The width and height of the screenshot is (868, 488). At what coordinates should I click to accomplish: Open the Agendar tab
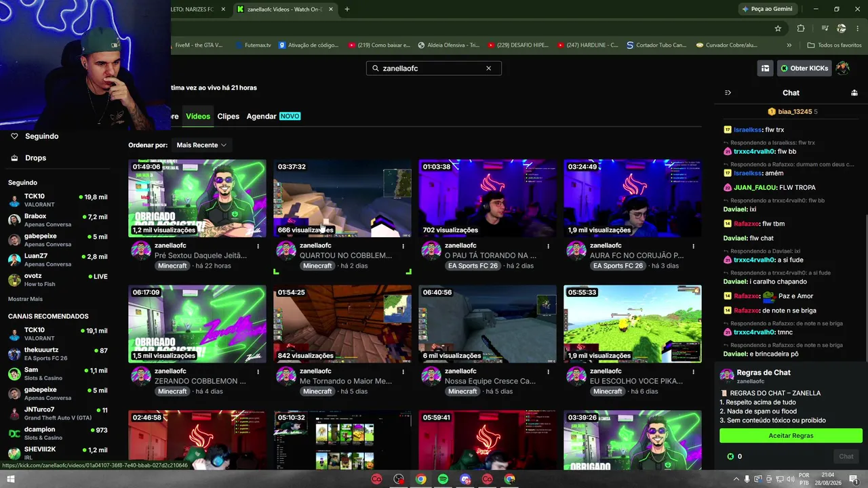(273, 117)
